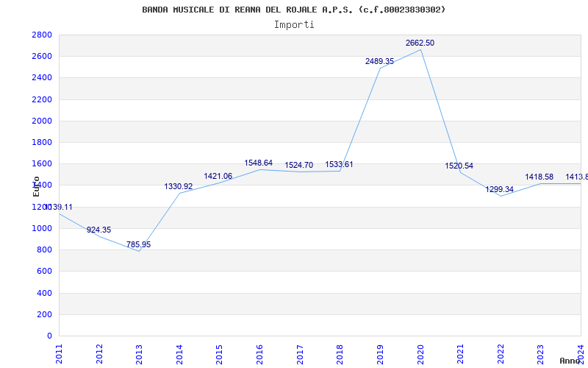This screenshot has width=588, height=368.
Task: Click the 2011 x-axis year label
Action: click(x=59, y=354)
